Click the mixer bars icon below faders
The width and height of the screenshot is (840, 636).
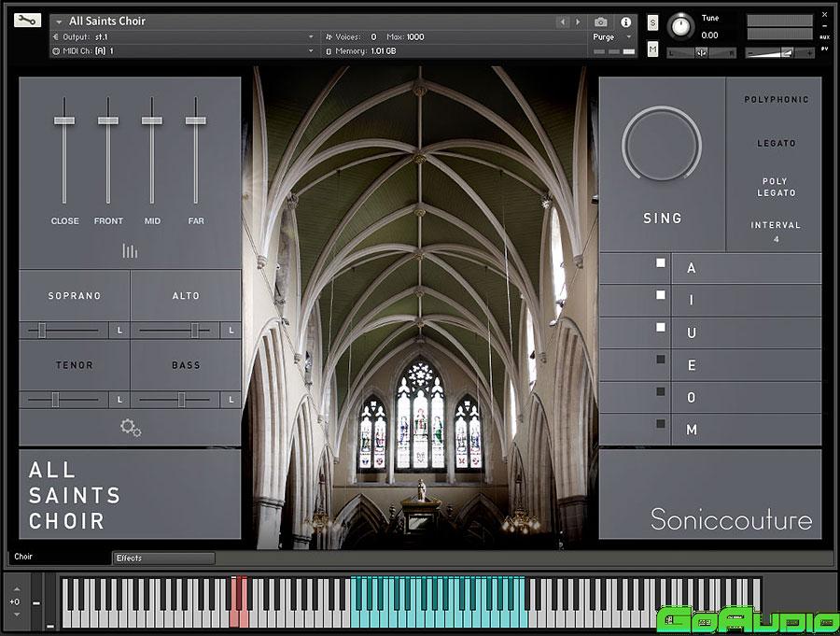point(130,250)
